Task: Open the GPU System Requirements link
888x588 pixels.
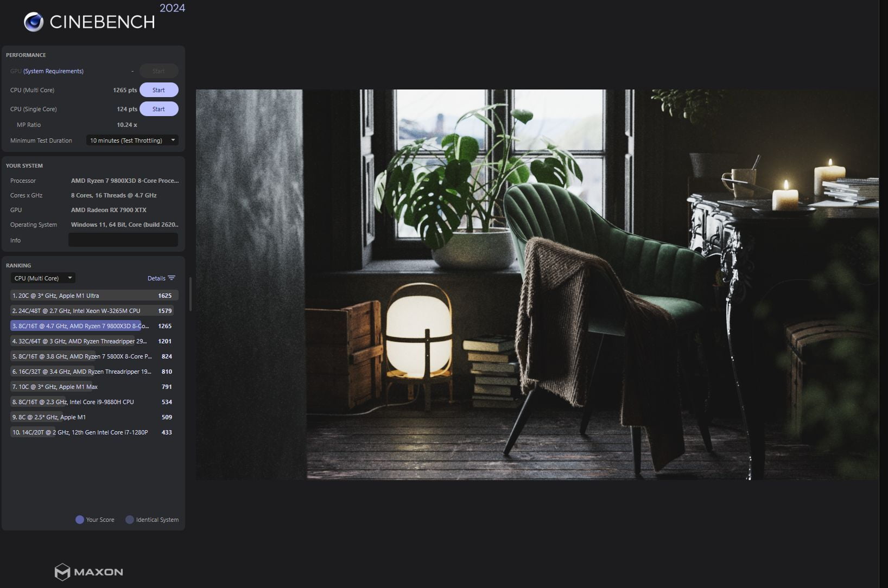Action: [x=53, y=71]
